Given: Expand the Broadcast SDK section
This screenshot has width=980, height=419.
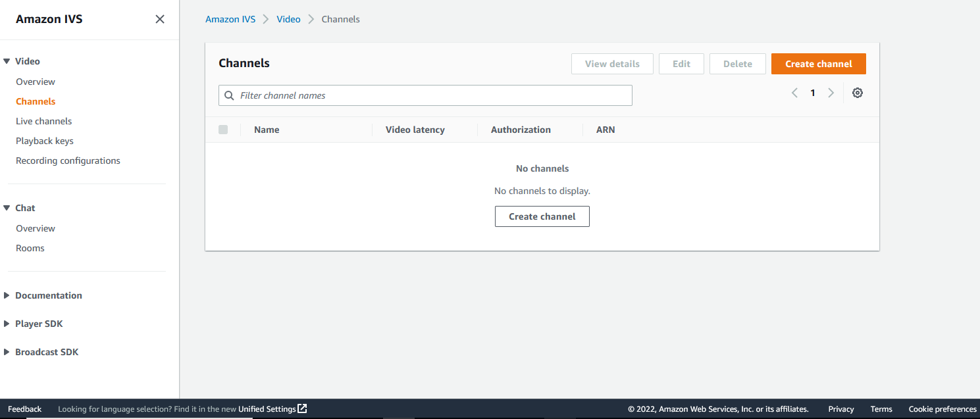Looking at the screenshot, I should (x=8, y=351).
